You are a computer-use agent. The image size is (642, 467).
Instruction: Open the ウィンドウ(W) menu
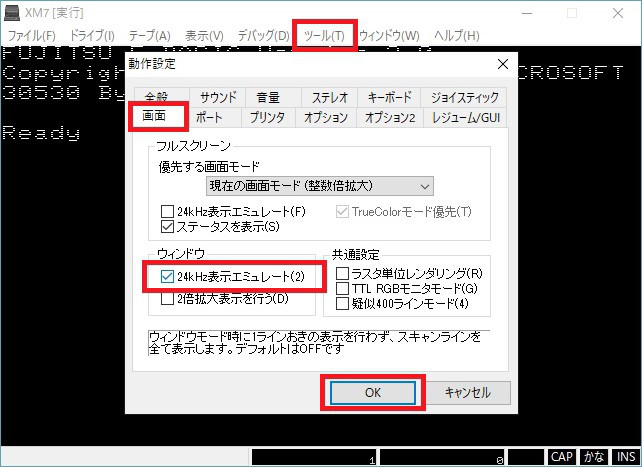[389, 36]
